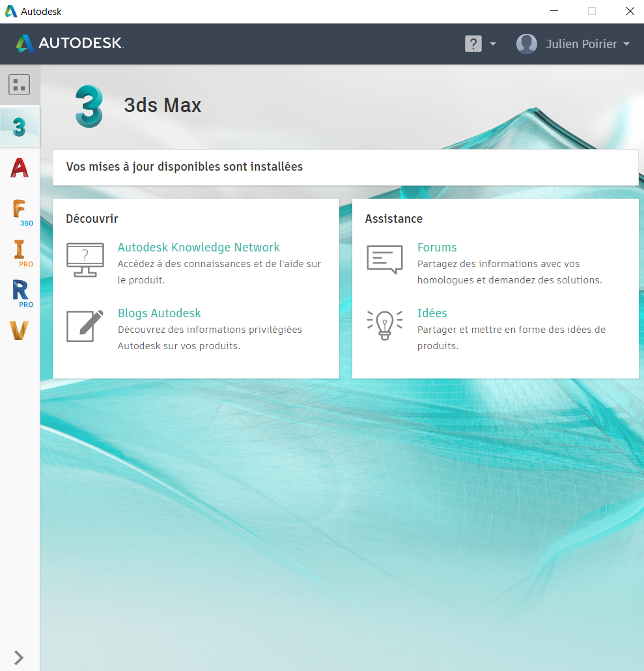The height and width of the screenshot is (671, 644).
Task: Open Autodesk Knowledge Network link
Action: coord(199,248)
